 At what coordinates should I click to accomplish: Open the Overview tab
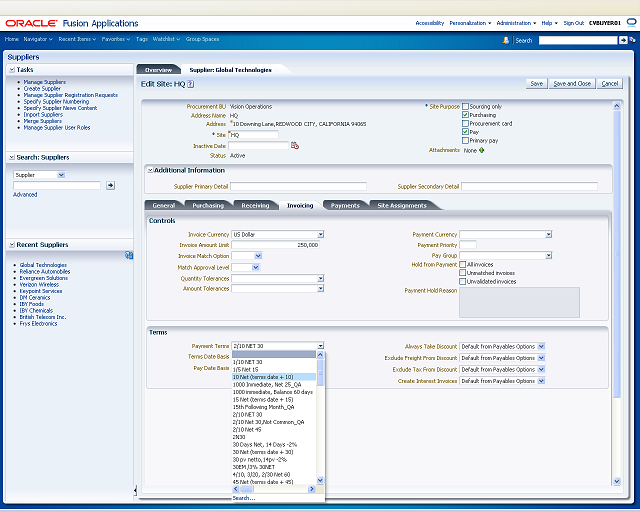click(x=158, y=70)
